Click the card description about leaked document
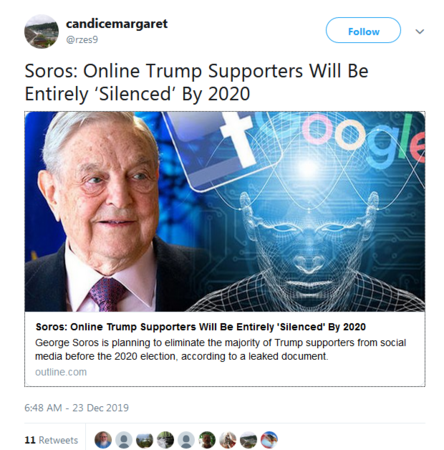Image resolution: width=444 pixels, height=450 pixels. (x=220, y=350)
